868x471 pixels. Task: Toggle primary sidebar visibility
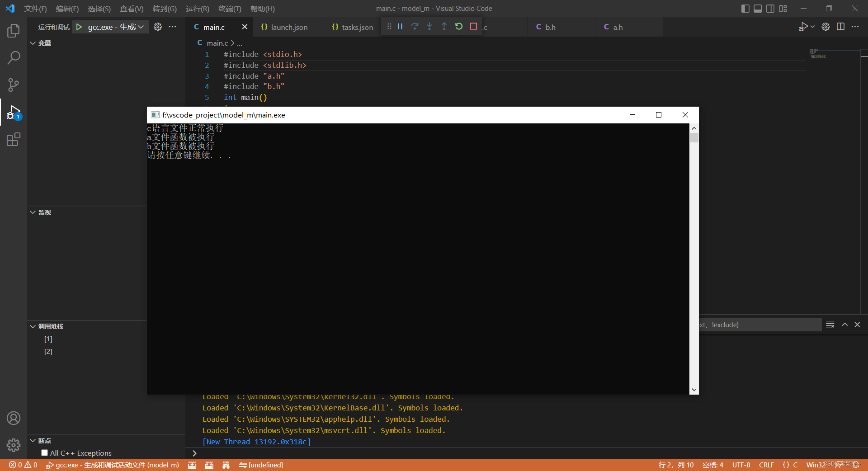coord(745,9)
